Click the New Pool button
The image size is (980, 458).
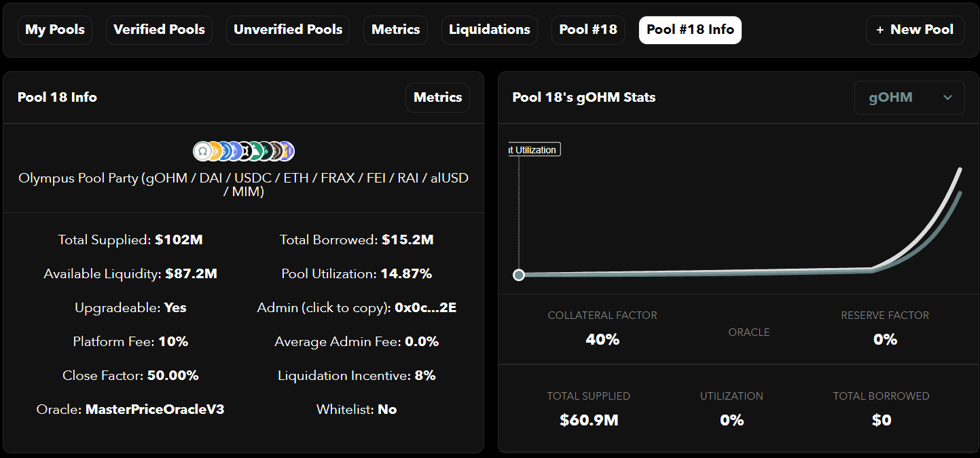click(915, 30)
